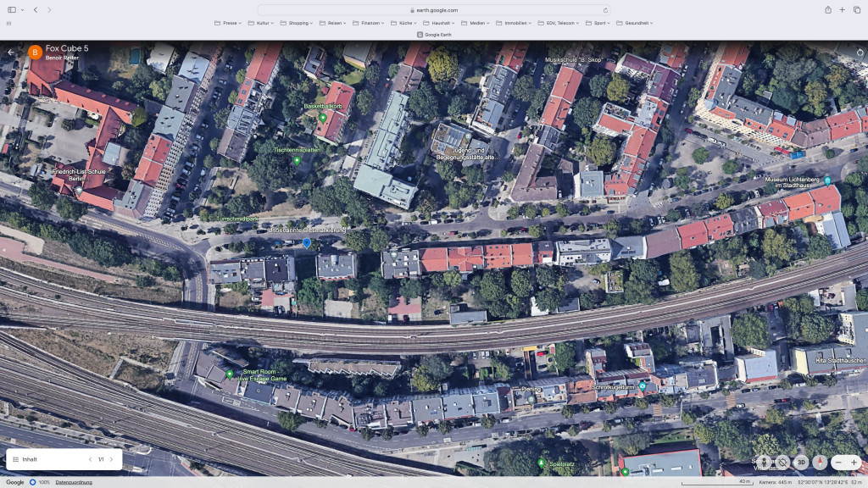Open the orange B profile avatar
Image resolution: width=868 pixels, height=488 pixels.
[x=35, y=52]
